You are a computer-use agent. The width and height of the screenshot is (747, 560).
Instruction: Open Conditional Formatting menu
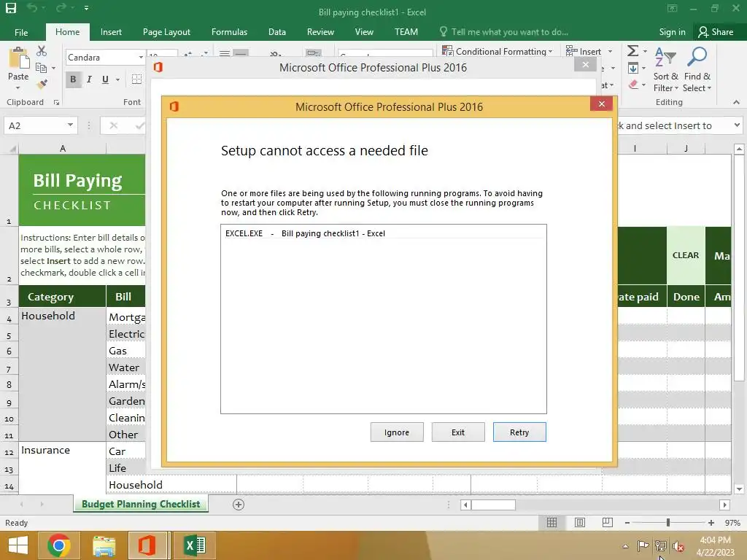click(x=498, y=52)
